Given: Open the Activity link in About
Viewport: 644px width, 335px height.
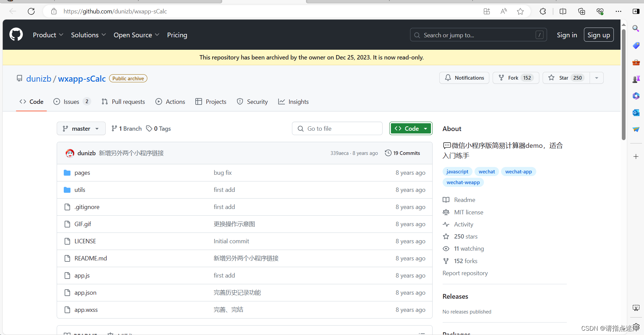Looking at the screenshot, I should pos(463,224).
